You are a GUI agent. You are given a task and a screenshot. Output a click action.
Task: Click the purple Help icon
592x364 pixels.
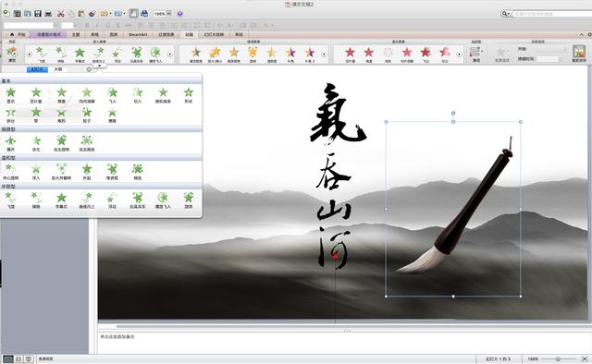[180, 14]
